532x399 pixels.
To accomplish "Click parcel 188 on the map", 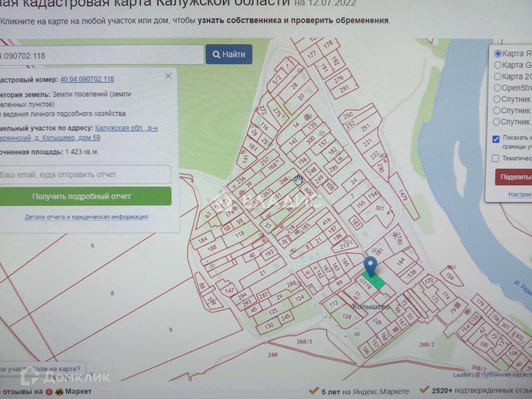I will point(212,248).
